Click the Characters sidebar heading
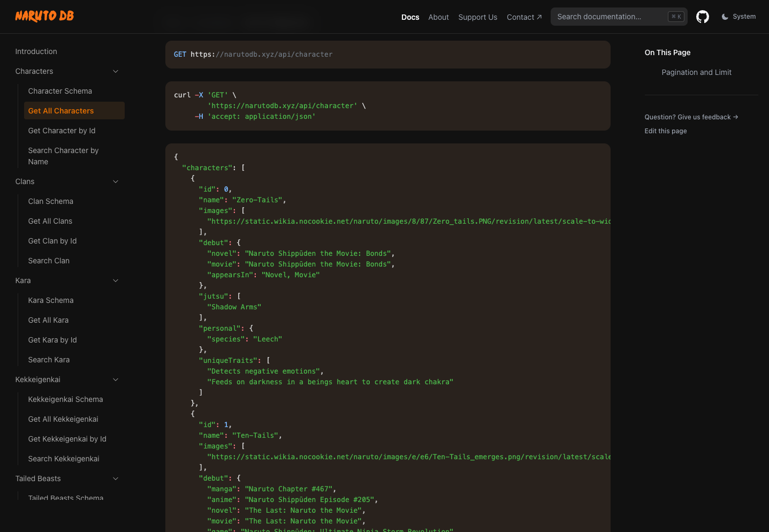Viewport: 769px width, 532px height. pos(34,71)
